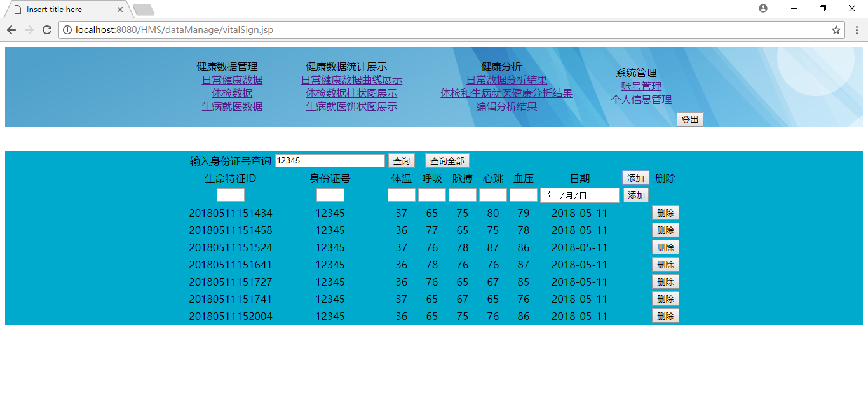Open the 生病就医数据 link
Screen dimensions: 868x393
[x=232, y=107]
